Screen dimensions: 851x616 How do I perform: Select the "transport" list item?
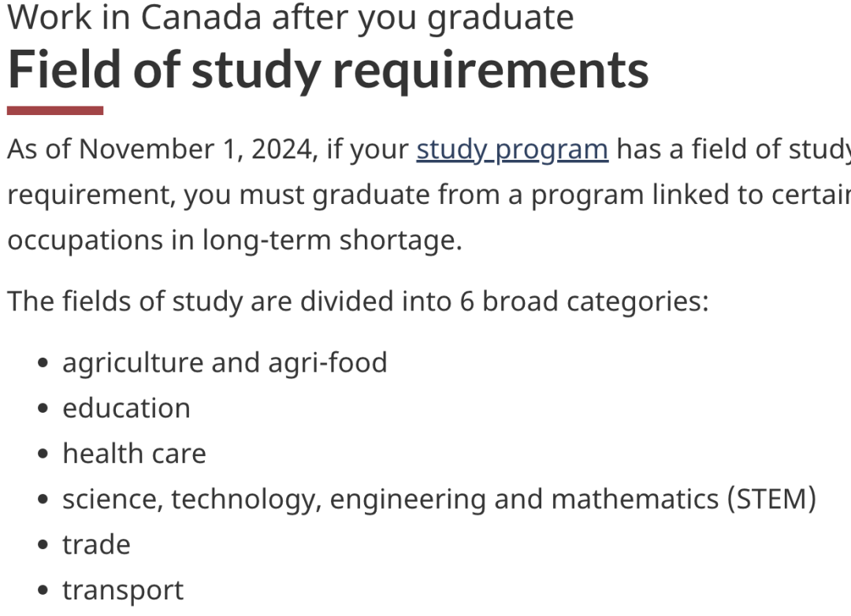[x=123, y=591]
